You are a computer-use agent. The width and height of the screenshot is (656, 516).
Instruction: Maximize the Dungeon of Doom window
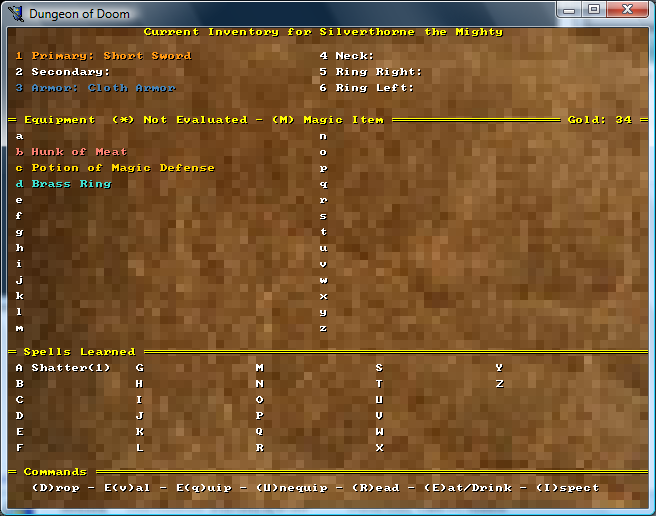point(594,10)
